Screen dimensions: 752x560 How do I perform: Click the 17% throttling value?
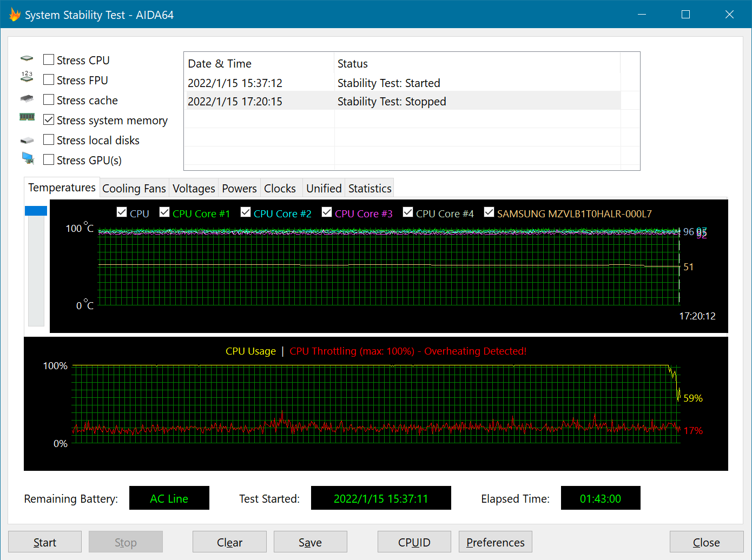(x=693, y=430)
